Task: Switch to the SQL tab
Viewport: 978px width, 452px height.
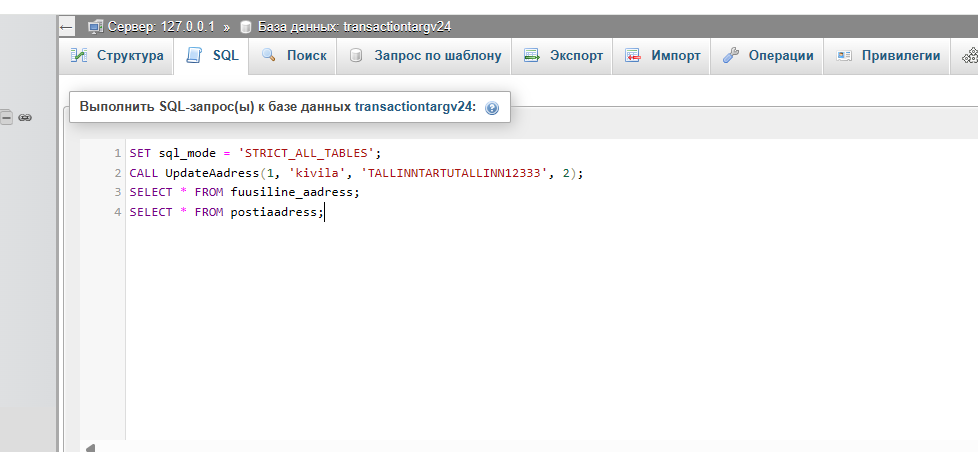Action: [x=211, y=55]
